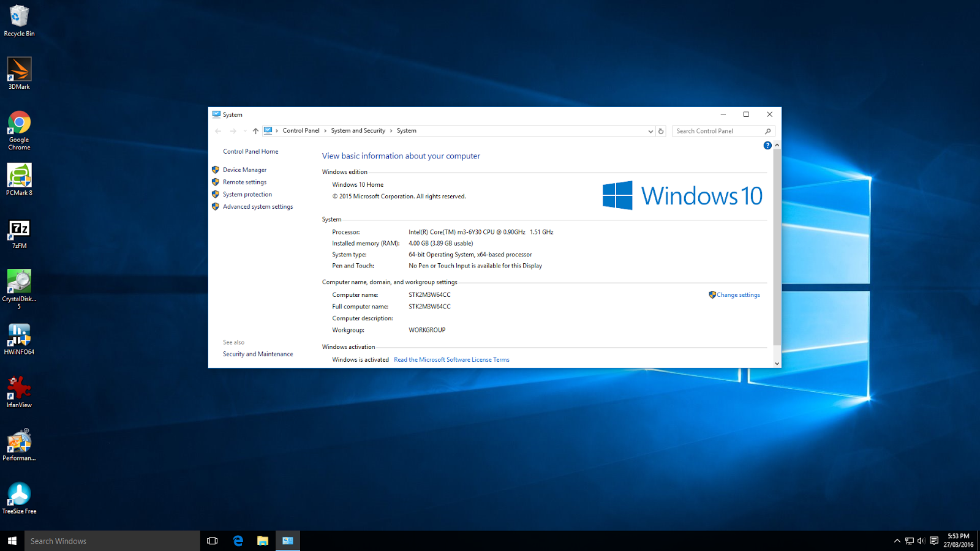Read the Microsoft Software License Terms

(451, 359)
